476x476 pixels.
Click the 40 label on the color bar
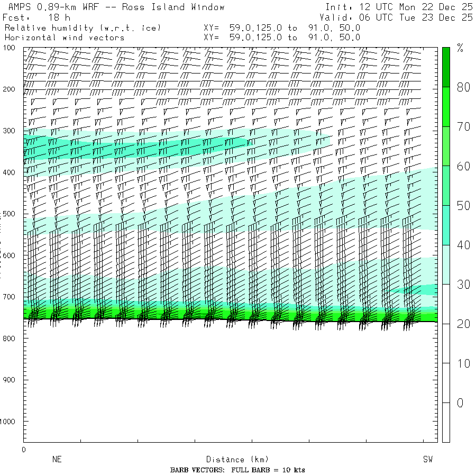tap(463, 245)
